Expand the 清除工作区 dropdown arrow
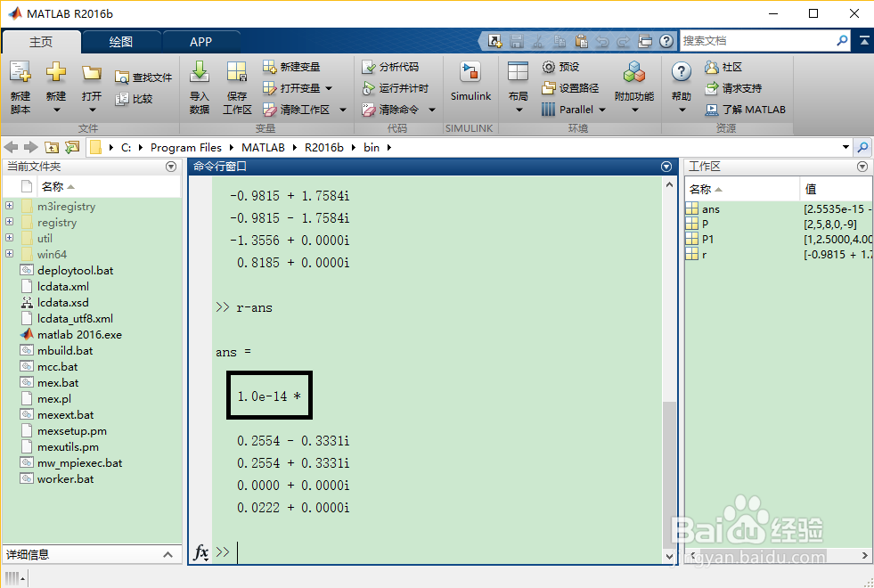The image size is (874, 588). [x=343, y=110]
